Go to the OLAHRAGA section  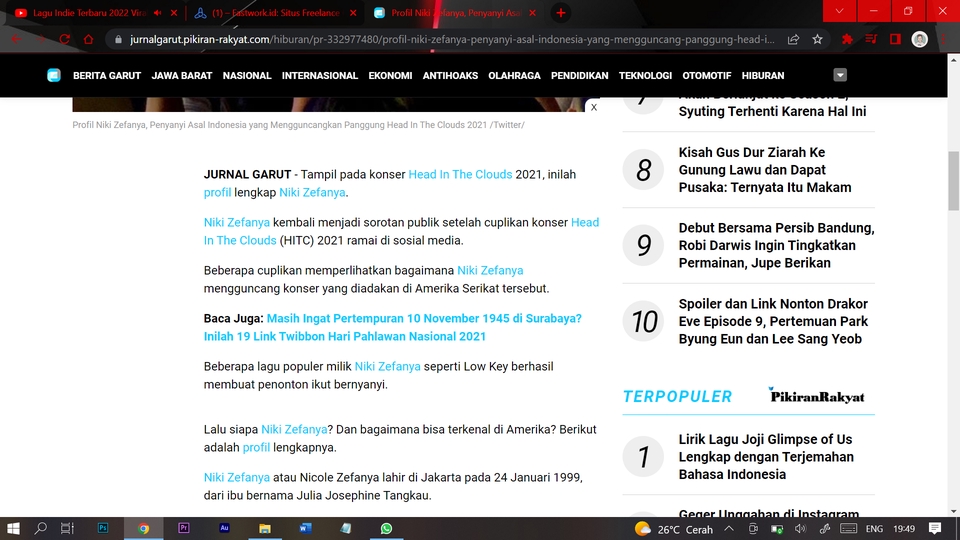pyautogui.click(x=514, y=75)
